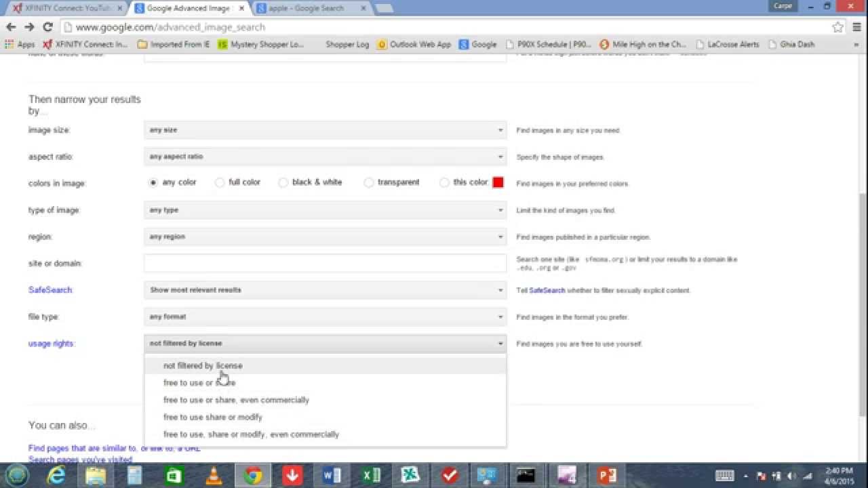
Task: Choose 'not filtered by license' option
Action: [x=325, y=365]
